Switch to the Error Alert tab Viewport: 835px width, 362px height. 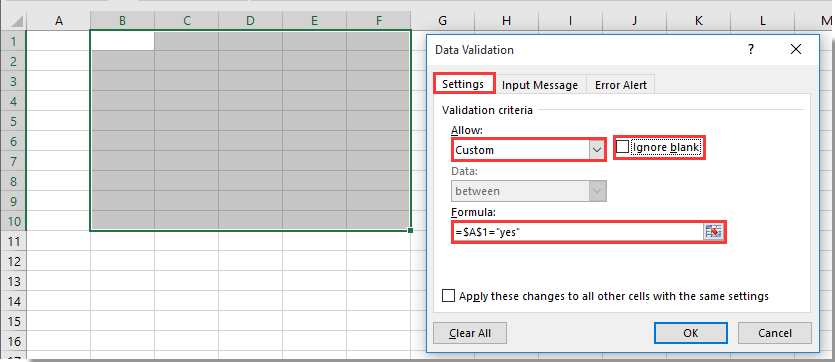[x=621, y=85]
